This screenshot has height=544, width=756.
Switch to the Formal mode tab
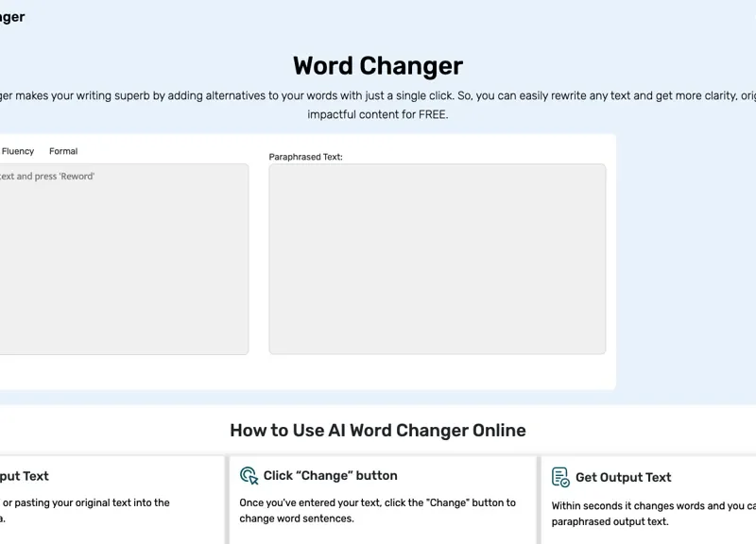click(x=63, y=150)
